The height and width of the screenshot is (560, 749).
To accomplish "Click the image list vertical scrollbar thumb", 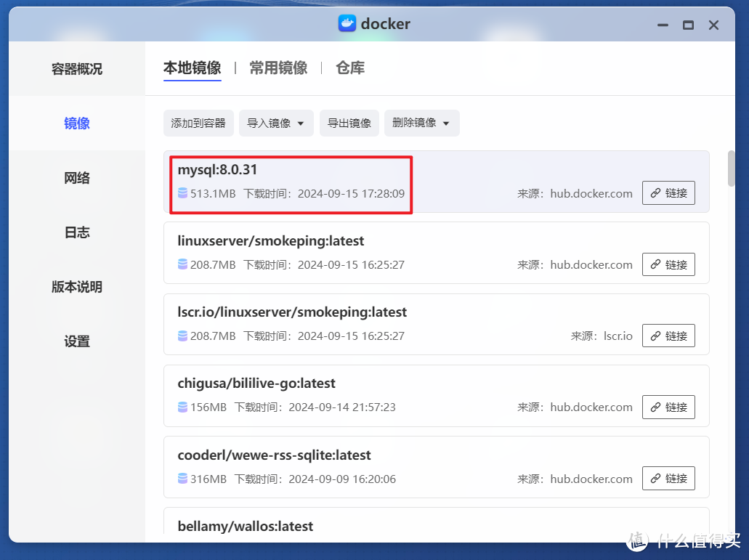I will click(x=731, y=169).
